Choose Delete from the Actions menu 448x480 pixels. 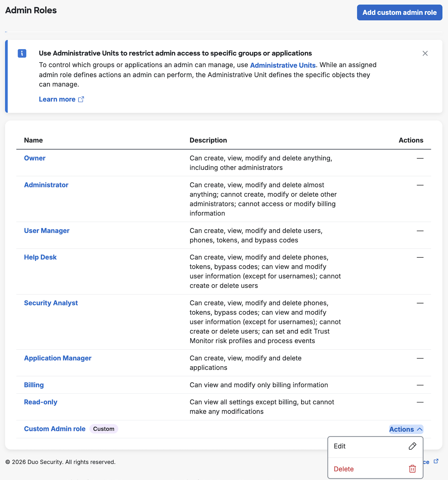coord(344,469)
